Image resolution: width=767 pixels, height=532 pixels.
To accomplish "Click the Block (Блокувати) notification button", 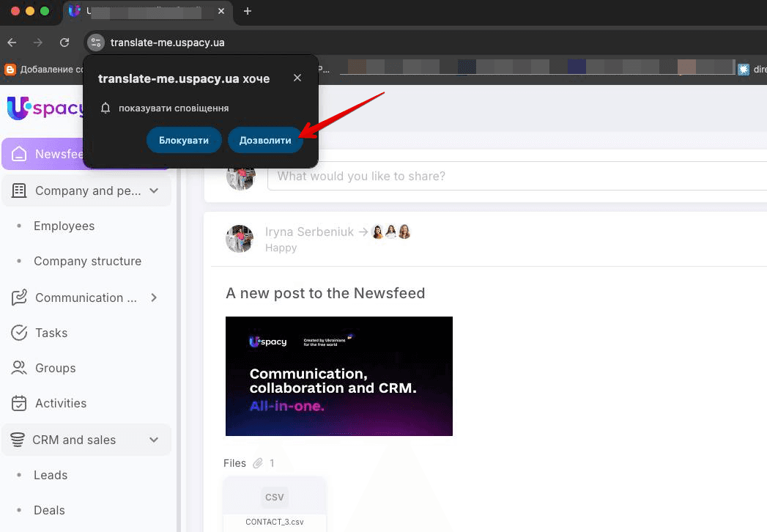I will (184, 140).
